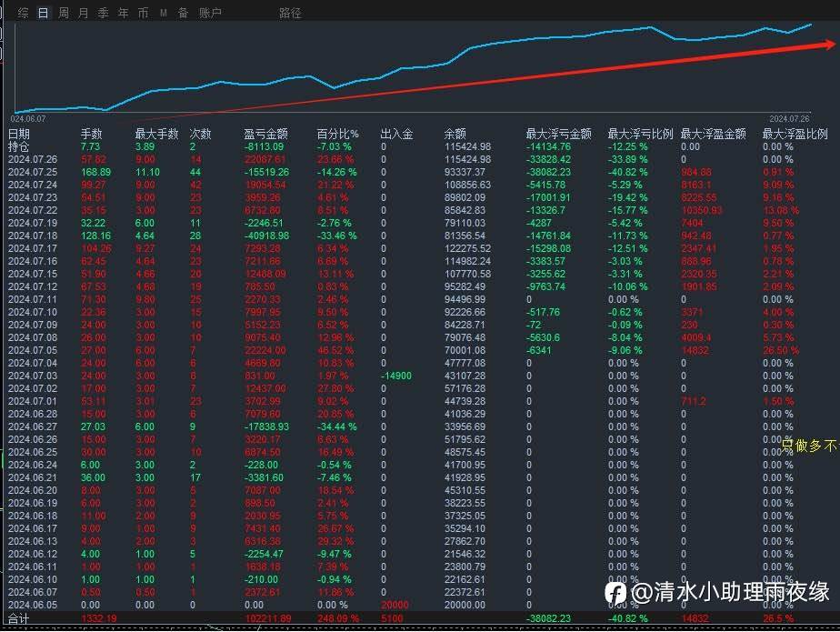
Task: Select the 日 daily tab
Action: click(44, 13)
